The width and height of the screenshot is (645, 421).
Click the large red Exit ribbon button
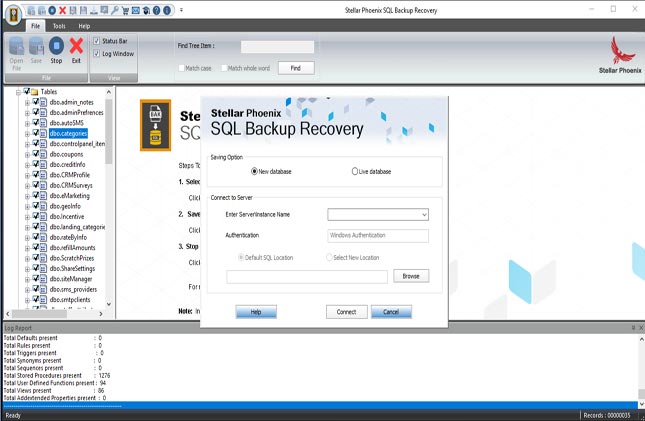[76, 50]
